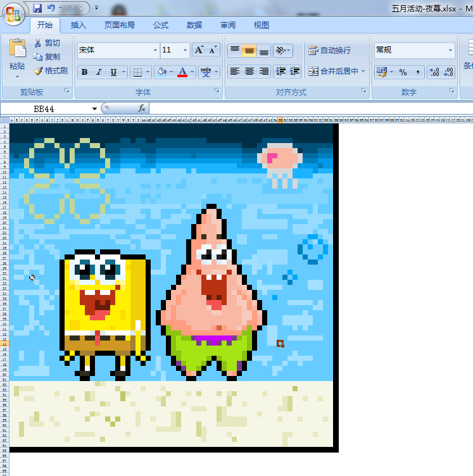Click the select-all corner button
The height and width of the screenshot is (476, 473).
pos(4,120)
